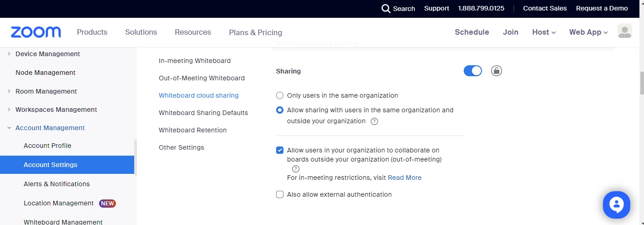This screenshot has height=225, width=644.
Task: Open the chat assistant bubble icon
Action: pyautogui.click(x=616, y=205)
